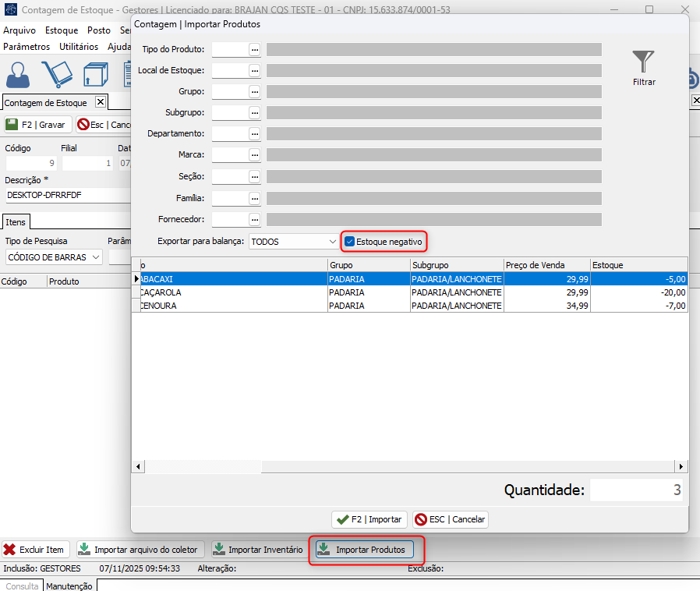Image resolution: width=700 pixels, height=591 pixels.
Task: Close the Contagem de Estoque tab
Action: click(100, 102)
